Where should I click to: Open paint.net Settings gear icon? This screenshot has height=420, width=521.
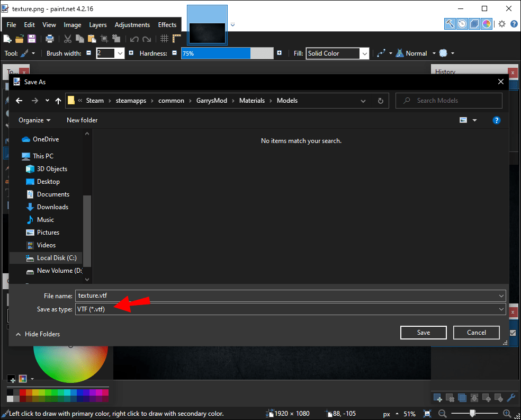pyautogui.click(x=502, y=24)
